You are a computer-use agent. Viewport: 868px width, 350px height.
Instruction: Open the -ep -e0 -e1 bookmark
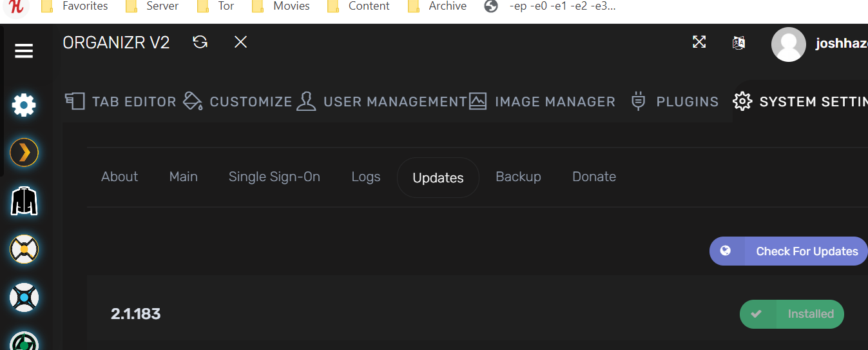pos(550,6)
